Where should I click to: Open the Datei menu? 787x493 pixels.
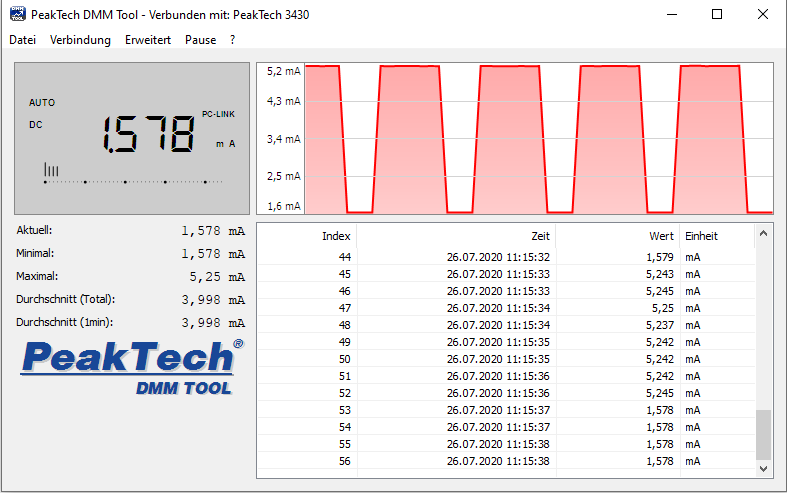point(23,40)
